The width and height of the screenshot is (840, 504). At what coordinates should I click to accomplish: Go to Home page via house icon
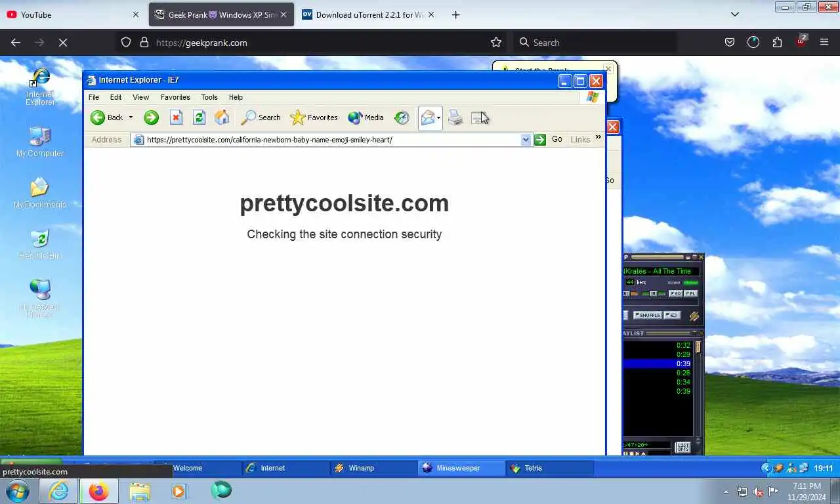(222, 117)
